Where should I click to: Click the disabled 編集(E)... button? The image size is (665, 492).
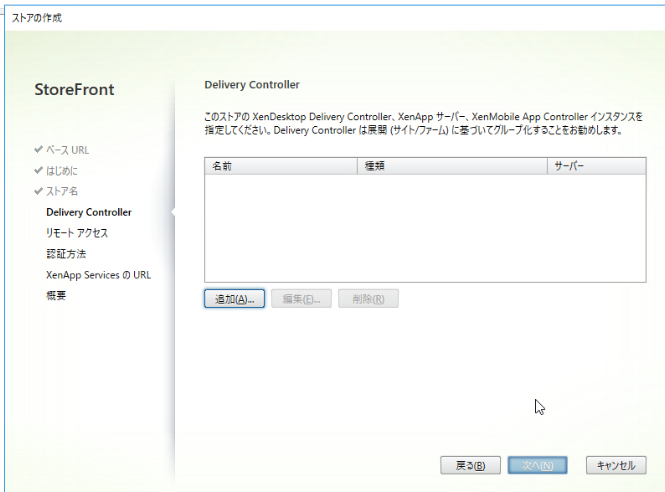click(x=301, y=299)
